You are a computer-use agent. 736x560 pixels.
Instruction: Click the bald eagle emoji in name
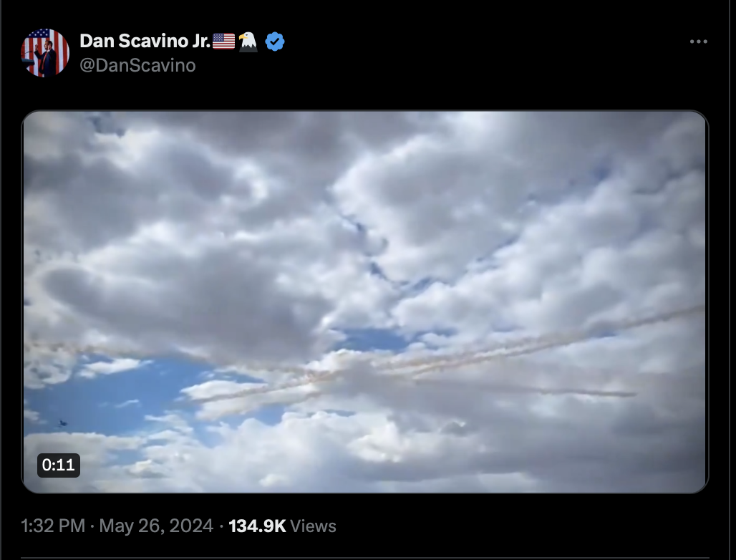coord(248,42)
